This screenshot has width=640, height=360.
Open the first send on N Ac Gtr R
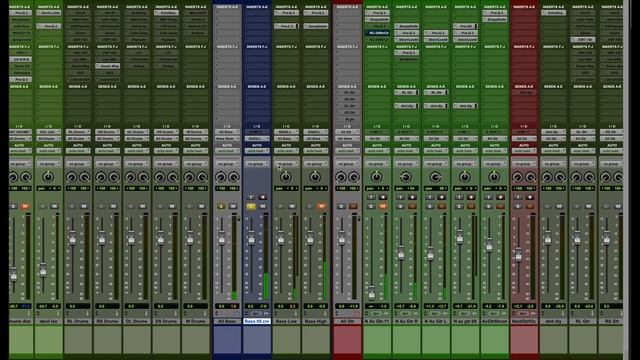pos(406,93)
